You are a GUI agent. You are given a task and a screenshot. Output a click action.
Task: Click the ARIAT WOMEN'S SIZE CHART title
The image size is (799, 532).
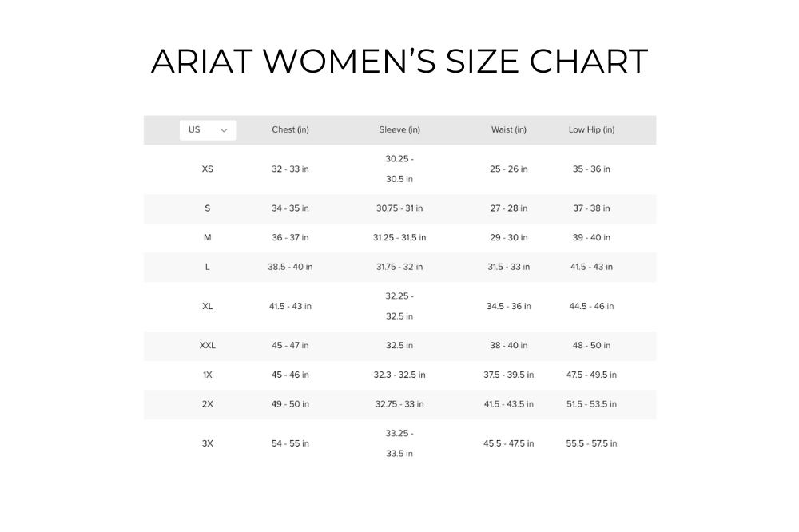pos(399,60)
